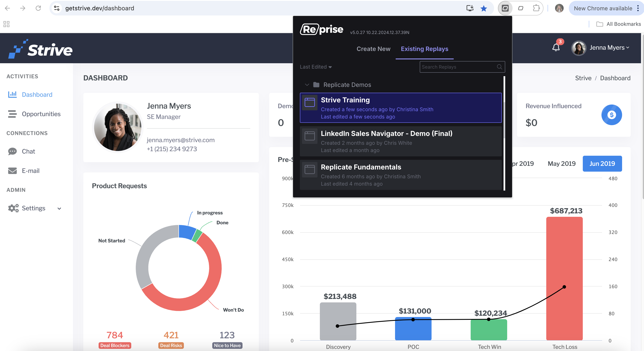
Task: Click Jenna Myers header avatar
Action: 579,48
